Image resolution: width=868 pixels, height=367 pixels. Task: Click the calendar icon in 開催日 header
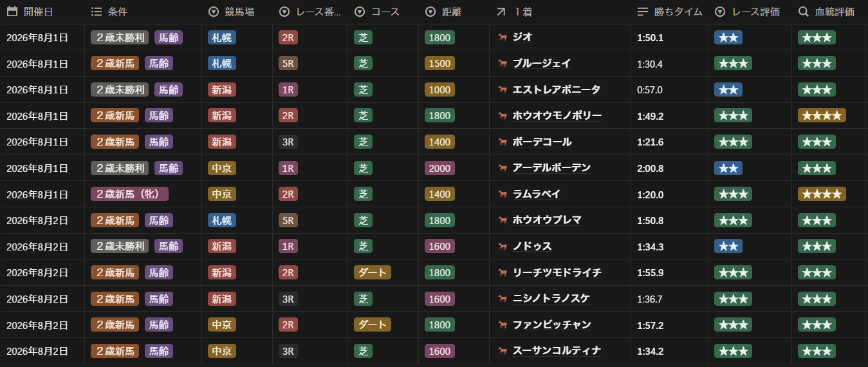pos(12,12)
